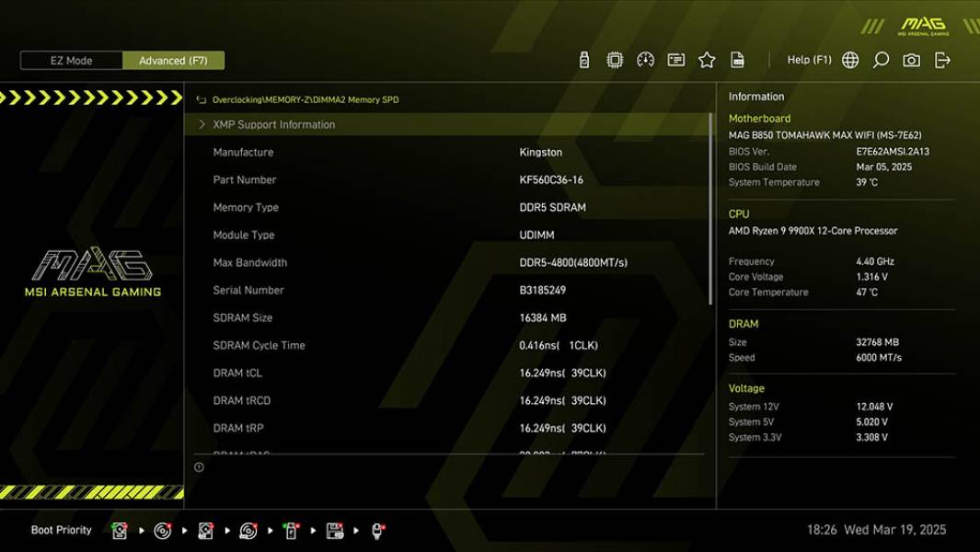Click serial value B3185249
The width and height of the screenshot is (980, 552).
click(542, 290)
